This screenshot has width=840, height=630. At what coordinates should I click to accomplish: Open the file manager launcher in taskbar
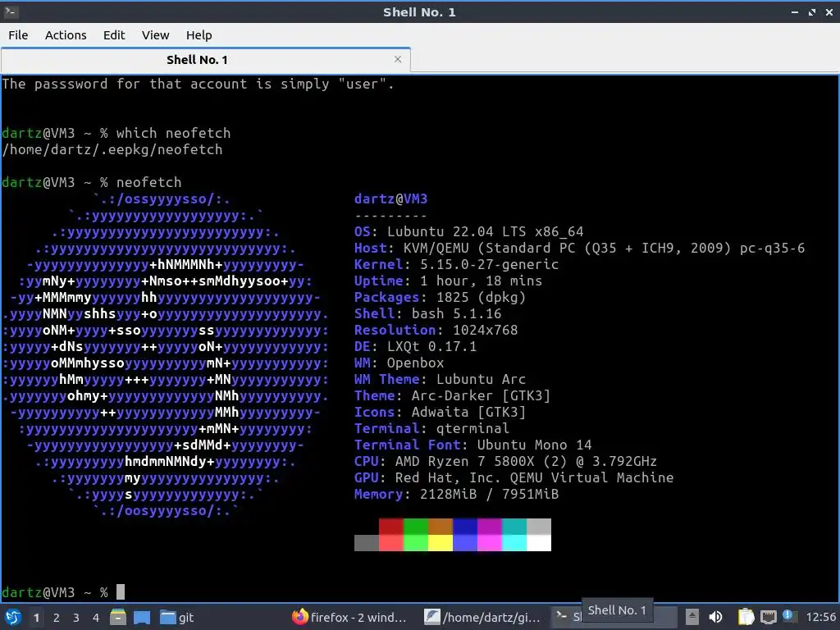point(118,617)
